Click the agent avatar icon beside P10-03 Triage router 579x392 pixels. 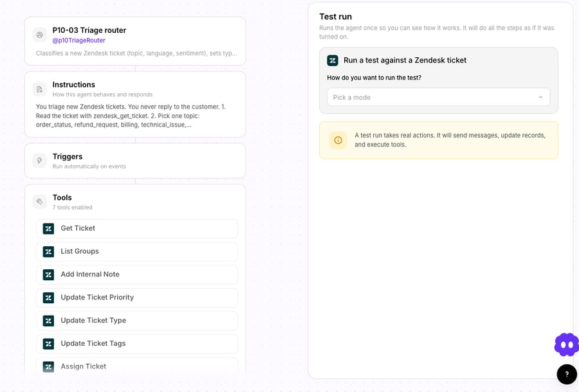pyautogui.click(x=39, y=35)
